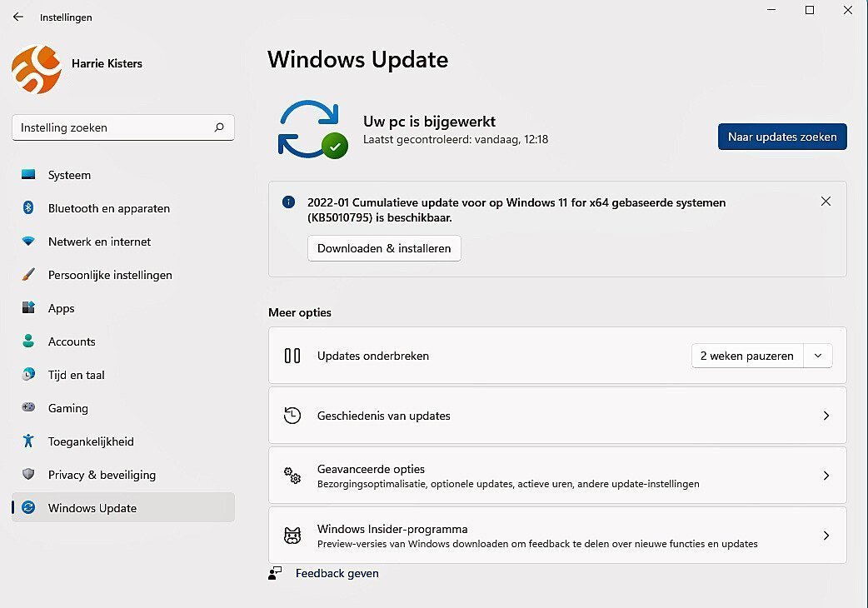The width and height of the screenshot is (868, 608).
Task: Go to Toegankelijkheid settings
Action: pyautogui.click(x=123, y=441)
